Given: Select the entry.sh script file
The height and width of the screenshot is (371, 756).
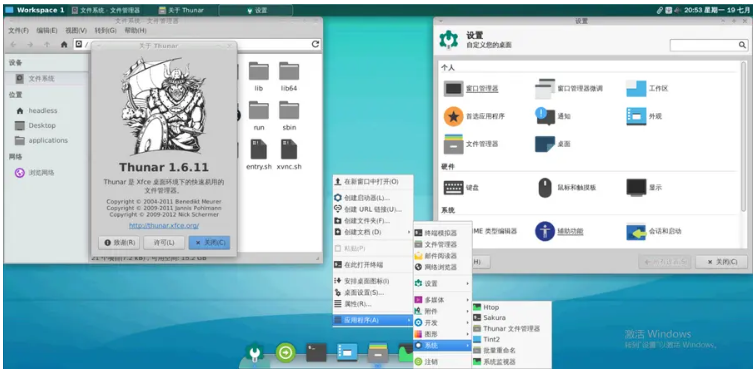Looking at the screenshot, I should 259,155.
